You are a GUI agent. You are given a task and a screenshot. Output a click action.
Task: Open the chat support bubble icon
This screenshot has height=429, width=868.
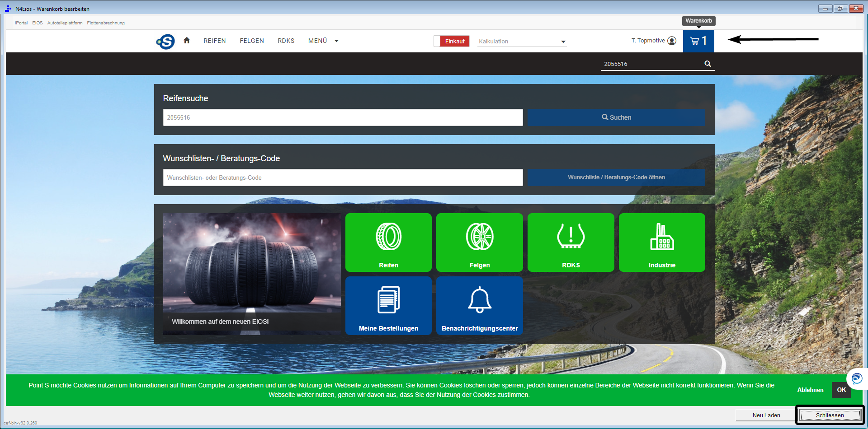tap(857, 378)
